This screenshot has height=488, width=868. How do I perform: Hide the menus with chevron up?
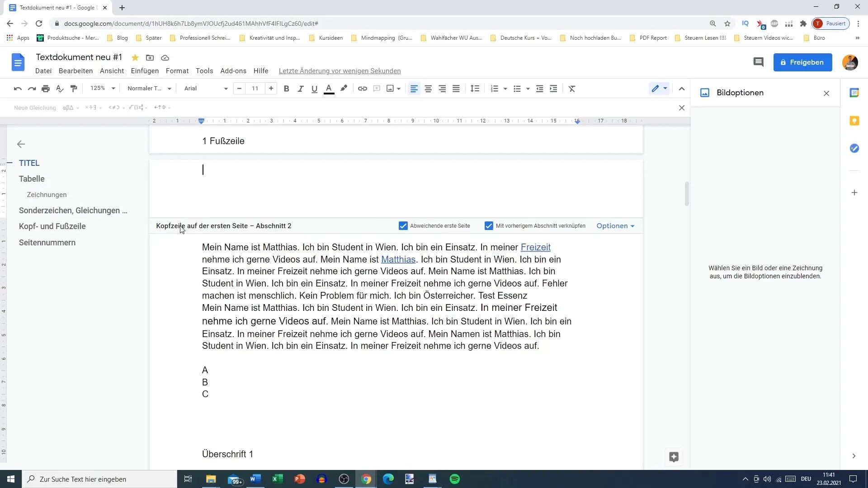(682, 89)
